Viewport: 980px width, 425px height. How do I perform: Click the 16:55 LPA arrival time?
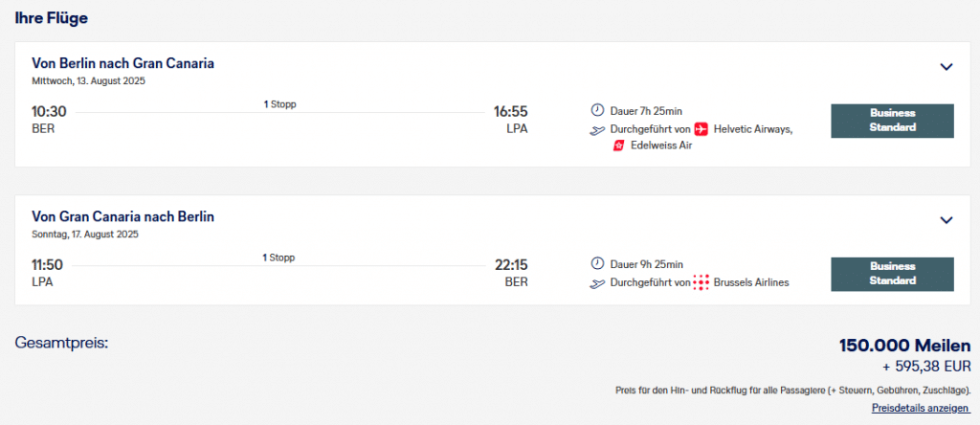(510, 112)
